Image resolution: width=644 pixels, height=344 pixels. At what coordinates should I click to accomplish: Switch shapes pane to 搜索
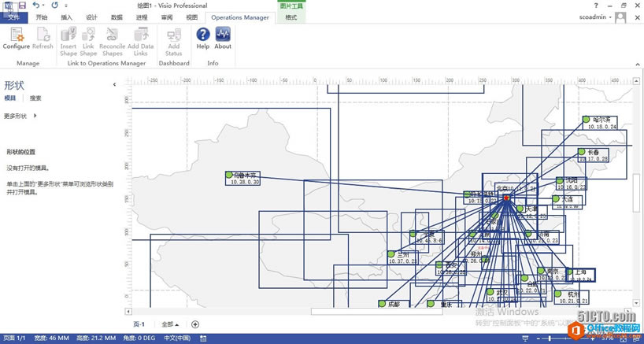(35, 98)
